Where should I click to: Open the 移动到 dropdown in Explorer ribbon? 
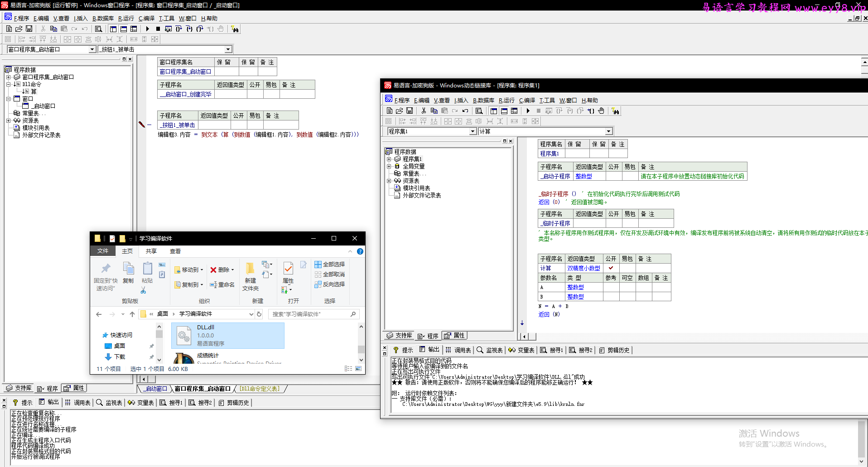[x=189, y=270]
